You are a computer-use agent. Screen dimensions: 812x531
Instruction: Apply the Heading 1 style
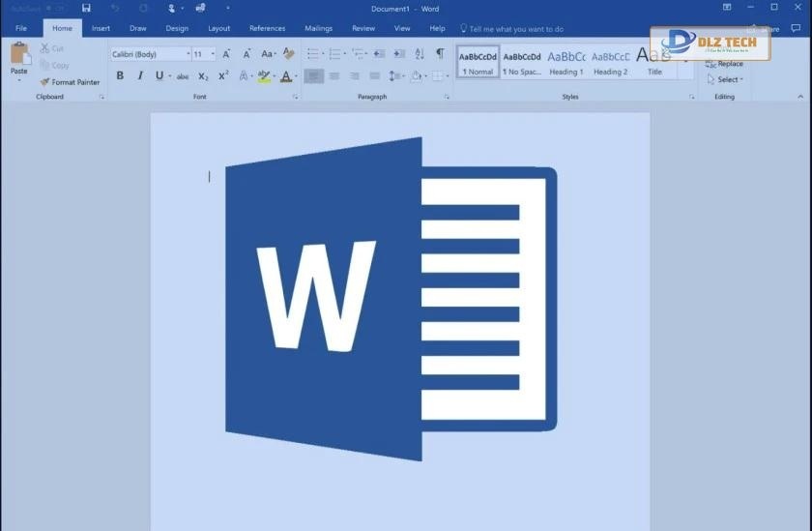565,63
